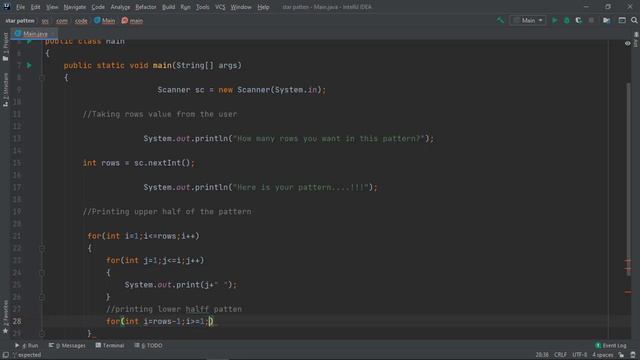Screen dimensions: 640x360
Task: Open the Code menu
Action: 98,7
